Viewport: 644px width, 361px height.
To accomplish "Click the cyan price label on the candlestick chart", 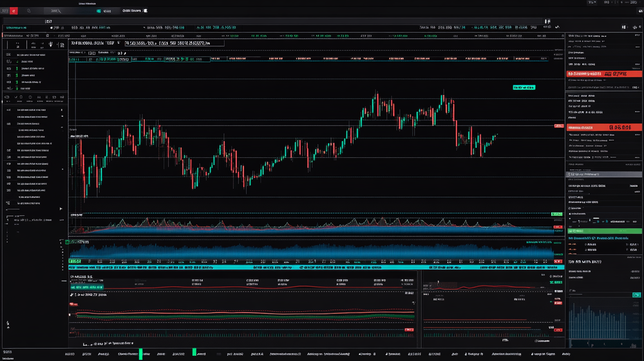I will pyautogui.click(x=524, y=86).
